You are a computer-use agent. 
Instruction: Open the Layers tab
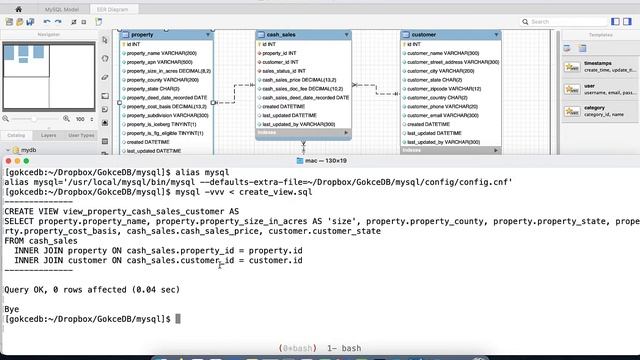[49, 135]
